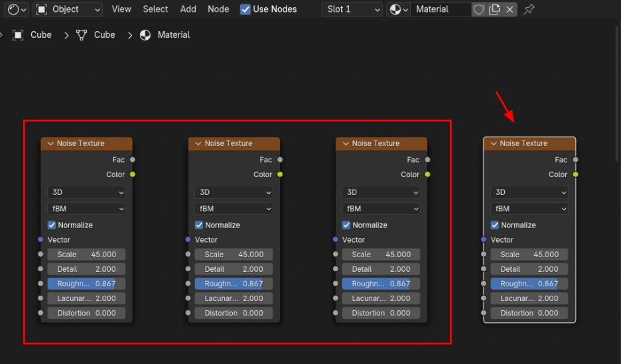Click the Scale field on third node

pos(381,255)
